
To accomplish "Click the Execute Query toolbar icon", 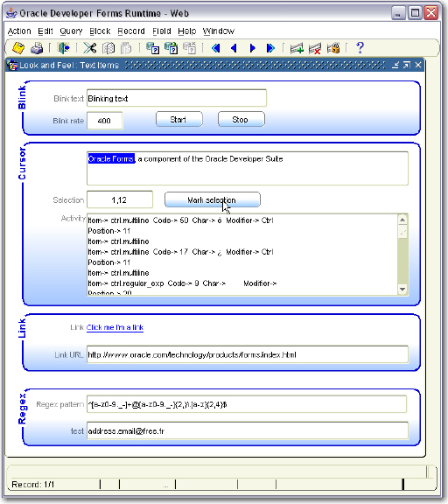I will 171,48.
